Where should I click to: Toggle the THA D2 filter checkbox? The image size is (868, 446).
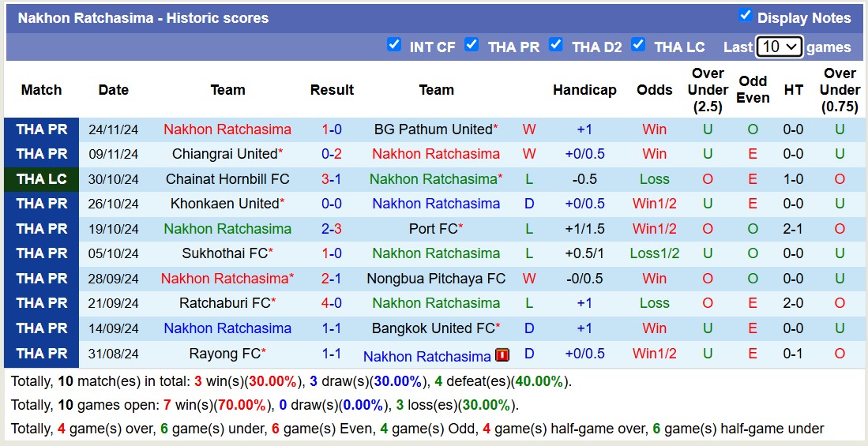[556, 45]
